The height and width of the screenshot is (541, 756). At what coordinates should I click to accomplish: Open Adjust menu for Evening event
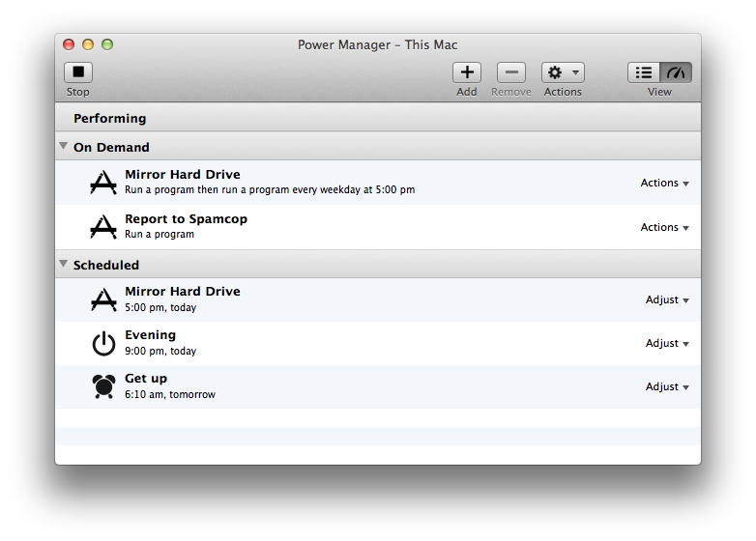click(x=667, y=344)
